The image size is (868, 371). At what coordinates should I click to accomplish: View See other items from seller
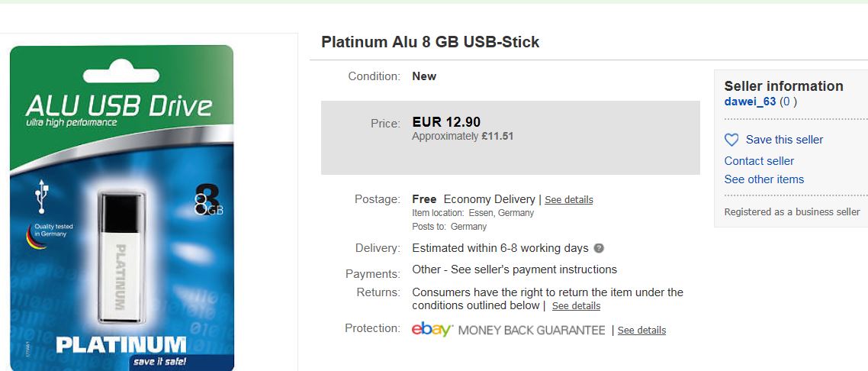[764, 179]
